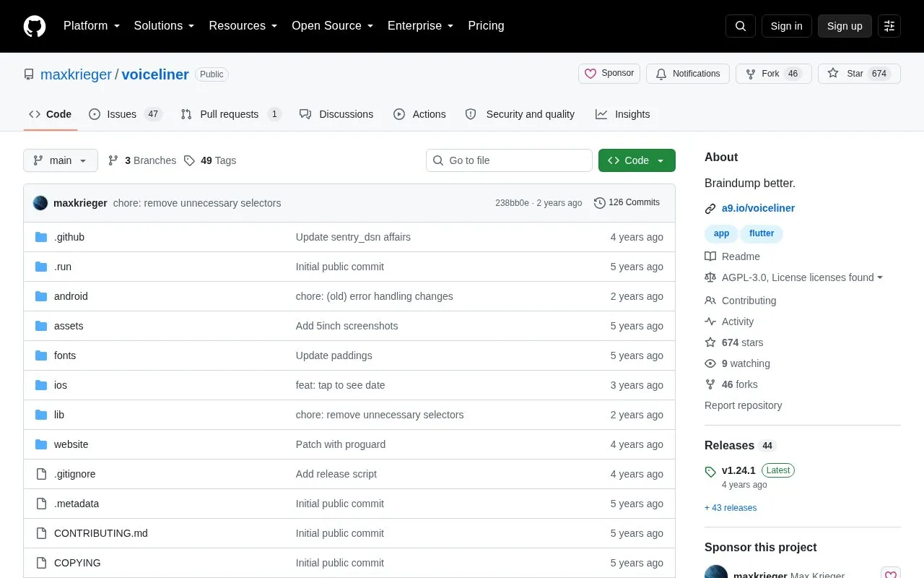
Task: Switch to the Pull requests tab
Action: tap(231, 114)
